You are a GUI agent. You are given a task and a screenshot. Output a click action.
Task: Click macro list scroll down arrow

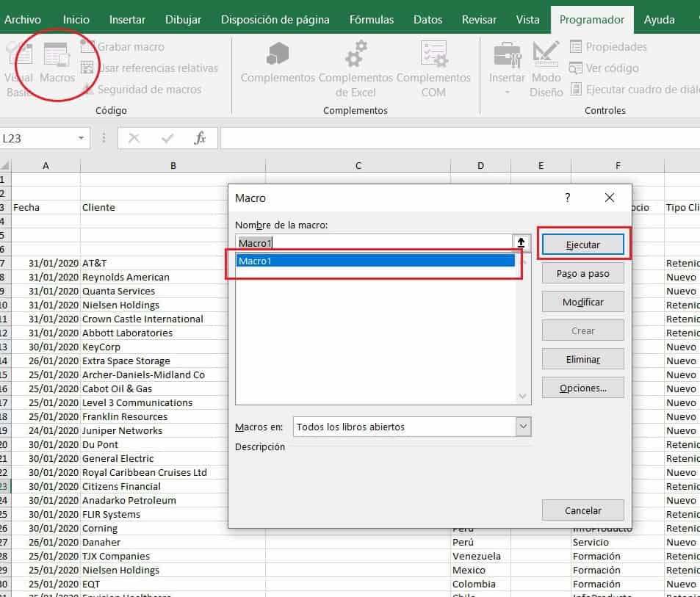(523, 396)
